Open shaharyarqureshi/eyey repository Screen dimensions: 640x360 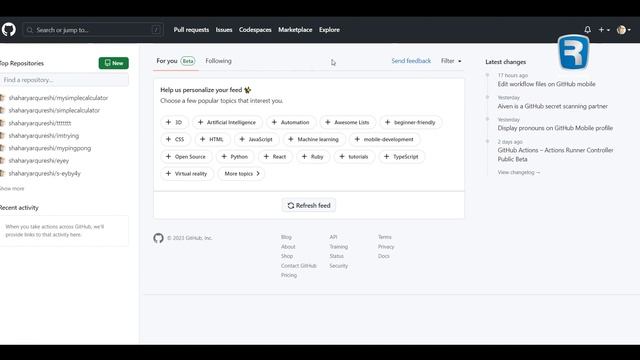click(x=39, y=161)
